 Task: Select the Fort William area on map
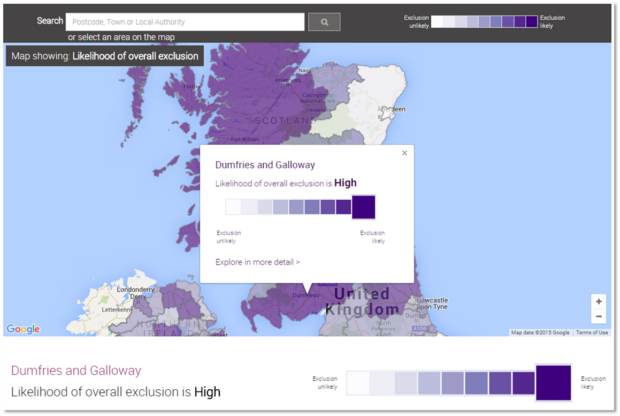coord(245,139)
